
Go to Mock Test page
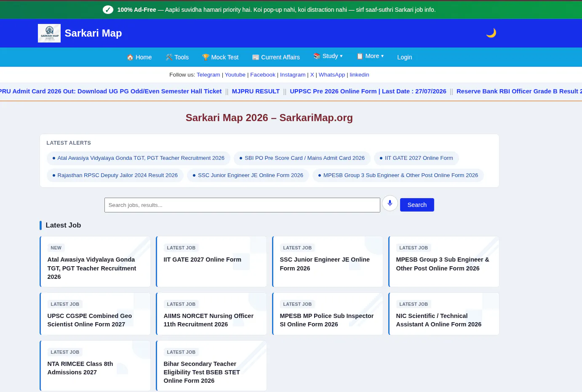[220, 57]
